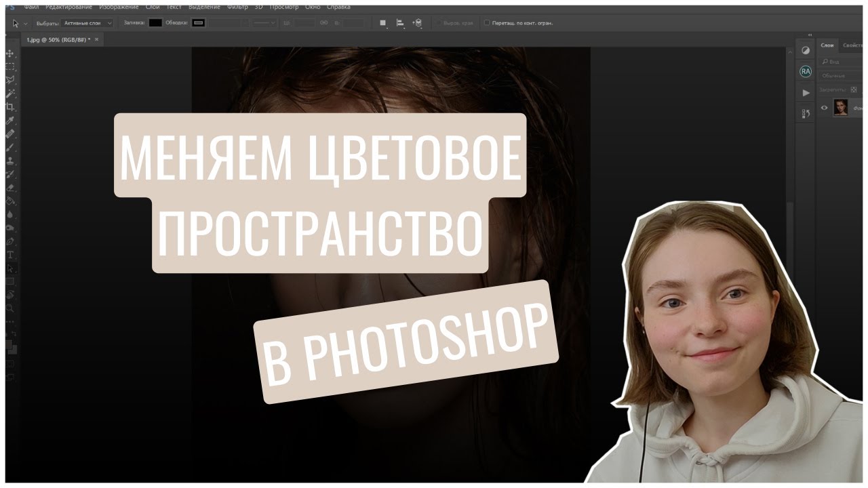Screen dimensions: 868x488
Task: Select the Healing Brush tool
Action: click(9, 134)
